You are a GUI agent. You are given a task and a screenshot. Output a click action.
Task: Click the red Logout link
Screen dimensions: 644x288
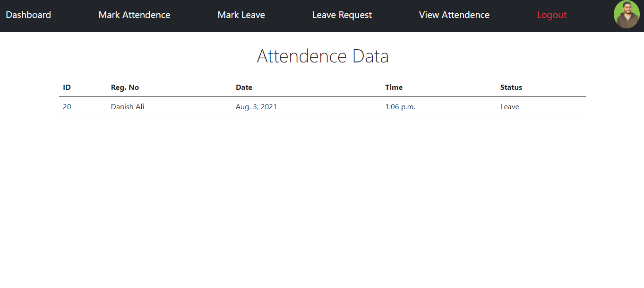551,15
